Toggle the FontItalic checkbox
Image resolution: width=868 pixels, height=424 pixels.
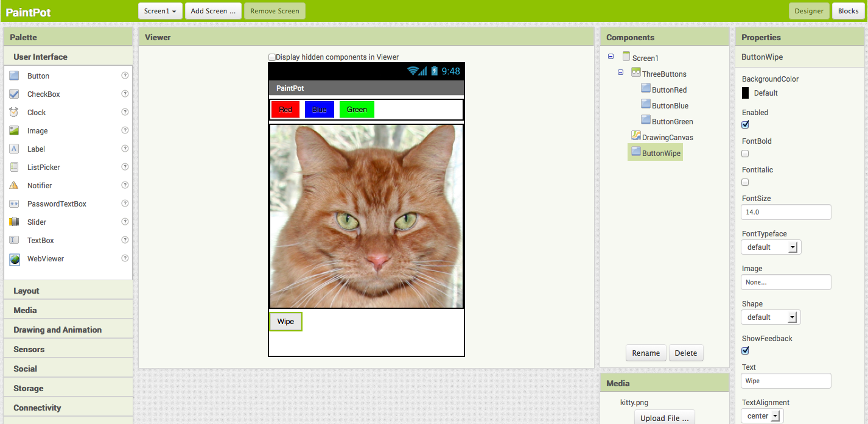point(745,182)
